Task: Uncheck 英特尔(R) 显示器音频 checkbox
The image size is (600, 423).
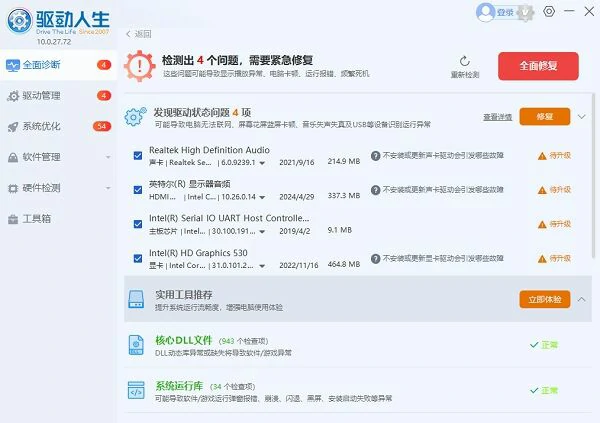Action: coord(138,190)
